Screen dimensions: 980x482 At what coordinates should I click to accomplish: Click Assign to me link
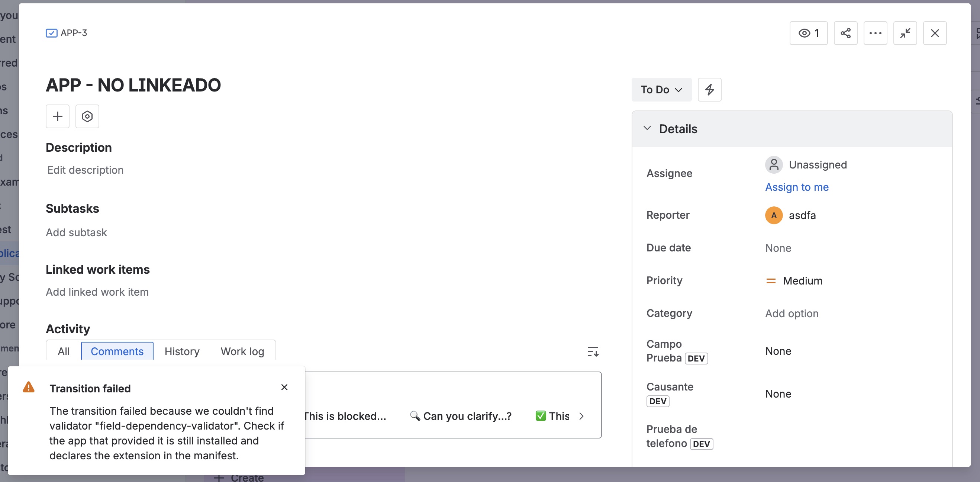pyautogui.click(x=797, y=187)
